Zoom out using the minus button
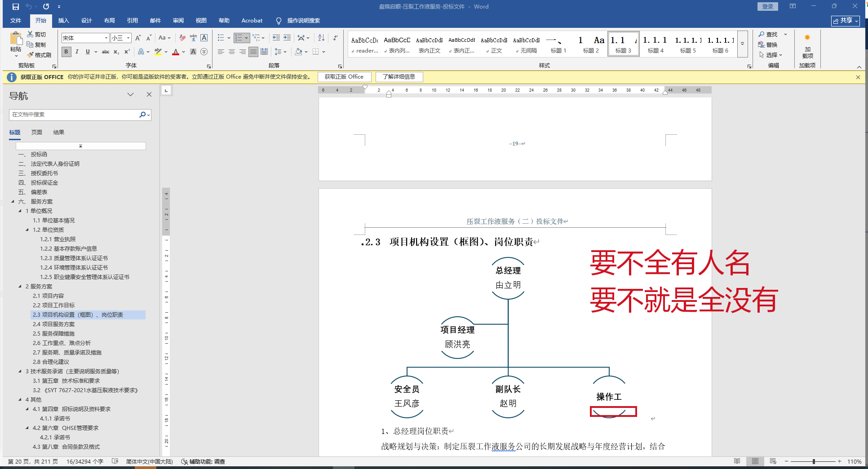Screen dimensions: 868x469 [x=786, y=461]
